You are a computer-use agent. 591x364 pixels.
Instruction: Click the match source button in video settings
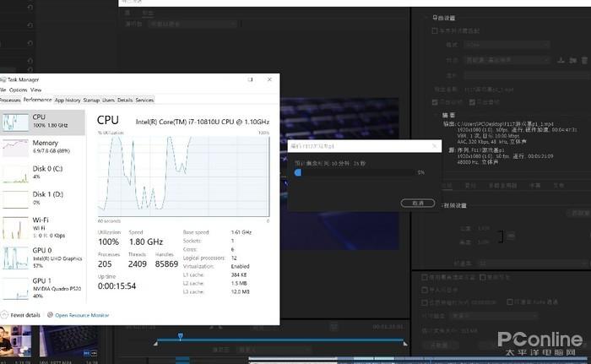point(580,213)
